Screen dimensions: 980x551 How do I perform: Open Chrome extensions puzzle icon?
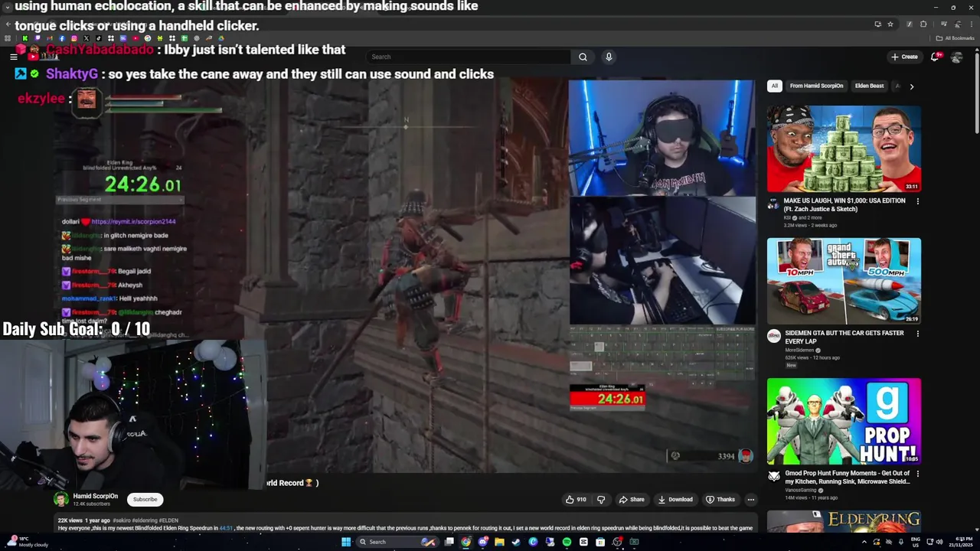(923, 24)
